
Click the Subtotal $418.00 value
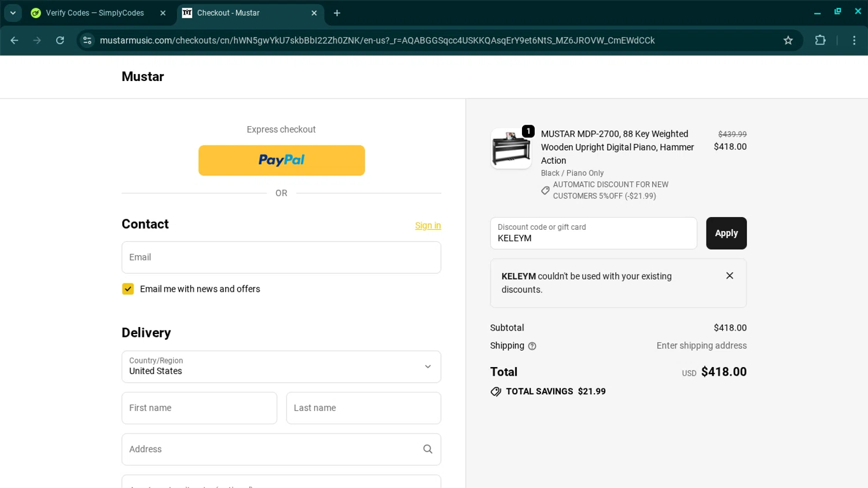[x=730, y=328]
